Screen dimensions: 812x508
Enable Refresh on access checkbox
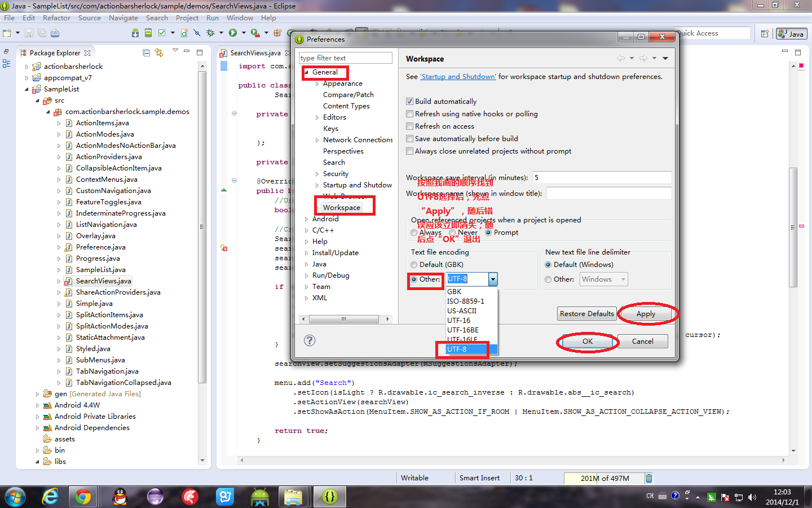[x=410, y=126]
